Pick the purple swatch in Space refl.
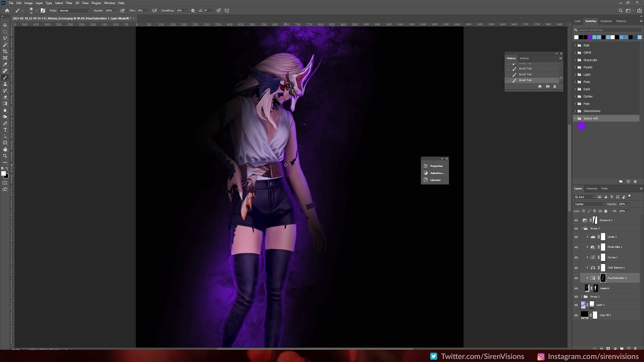This screenshot has height=362, width=644. click(582, 126)
